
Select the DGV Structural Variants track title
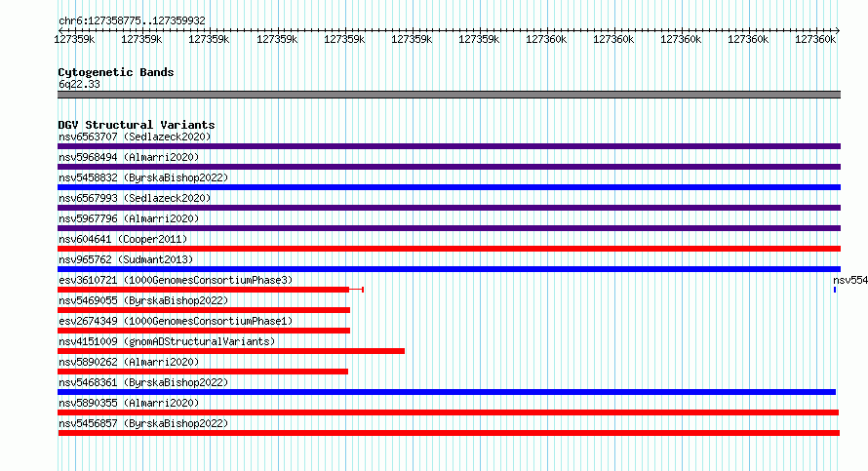(137, 125)
